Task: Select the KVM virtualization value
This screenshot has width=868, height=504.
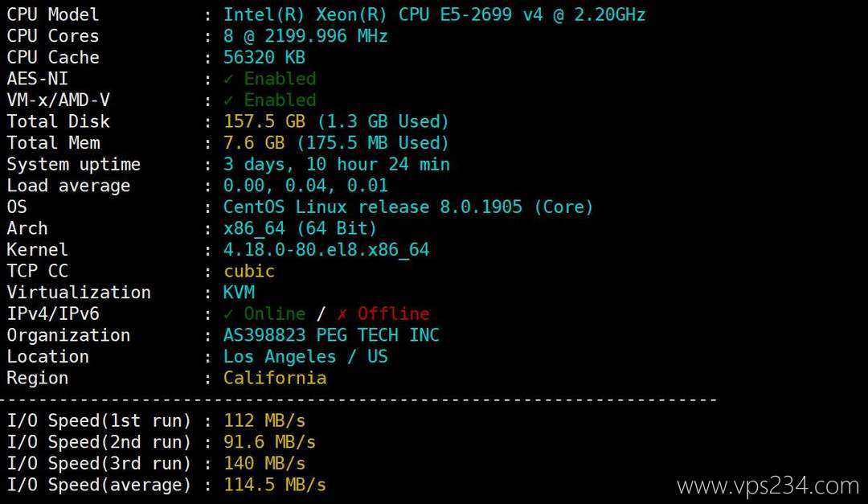Action: pyautogui.click(x=240, y=293)
